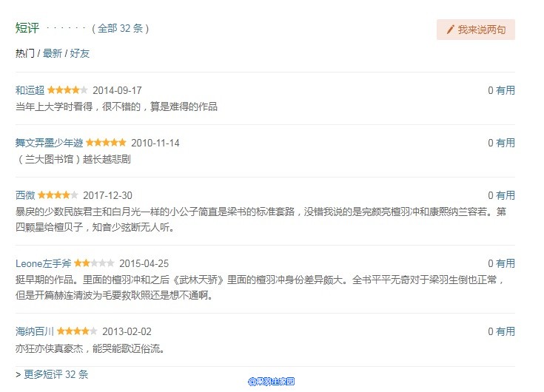
Task: Mark 和运超's review as 有用
Action: 506,90
